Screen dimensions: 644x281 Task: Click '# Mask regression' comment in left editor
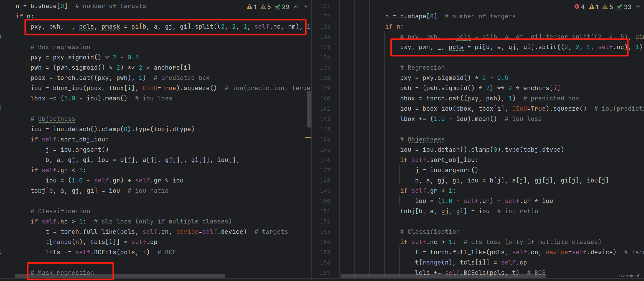[62, 273]
